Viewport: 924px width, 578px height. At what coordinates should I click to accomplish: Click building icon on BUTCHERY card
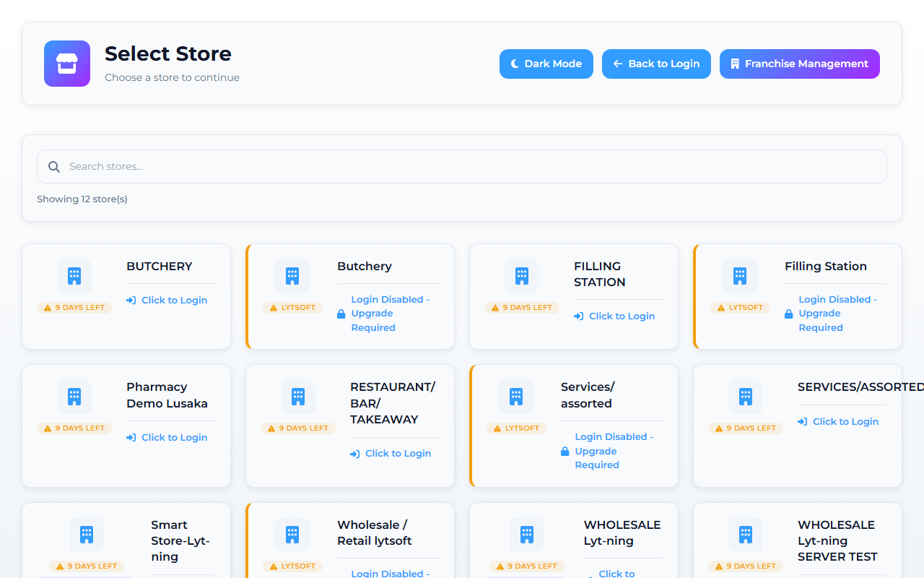(x=74, y=276)
